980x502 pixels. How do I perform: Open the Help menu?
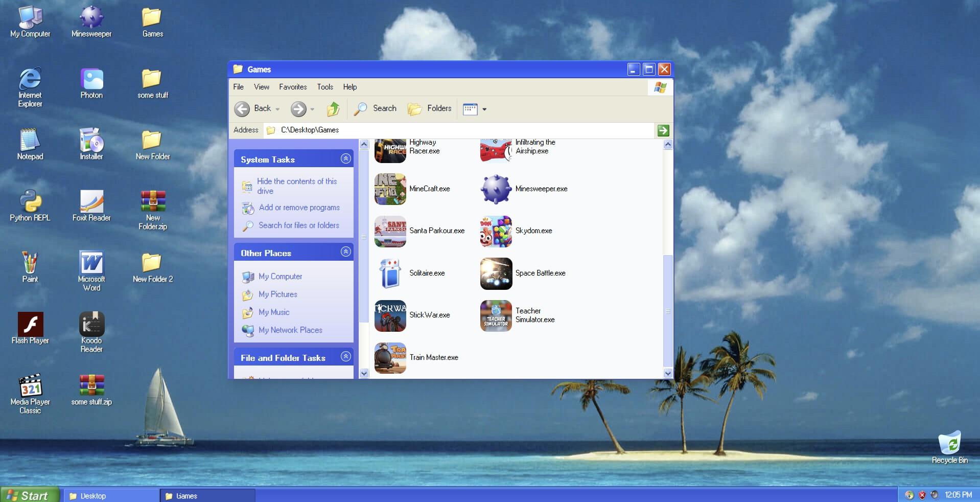[x=350, y=87]
